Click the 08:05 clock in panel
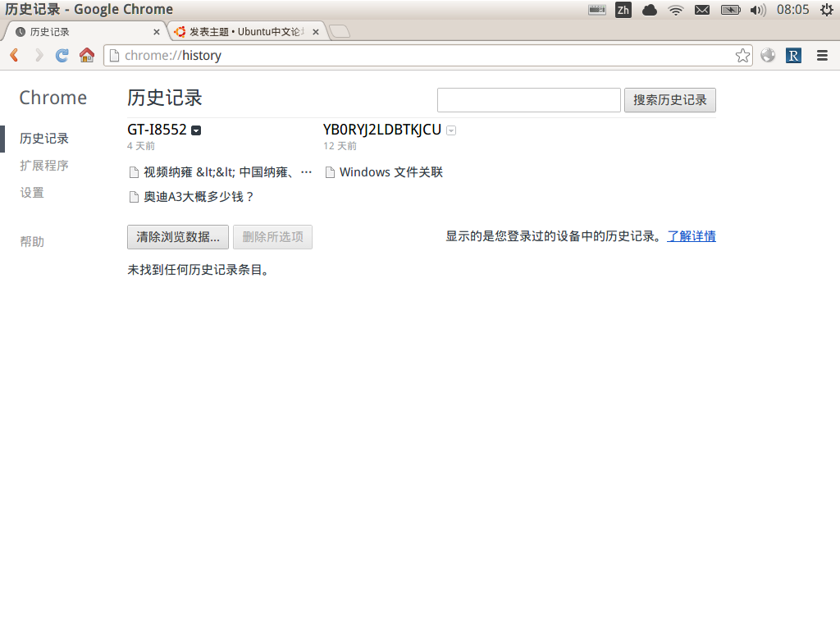This screenshot has height=630, width=840. [793, 10]
